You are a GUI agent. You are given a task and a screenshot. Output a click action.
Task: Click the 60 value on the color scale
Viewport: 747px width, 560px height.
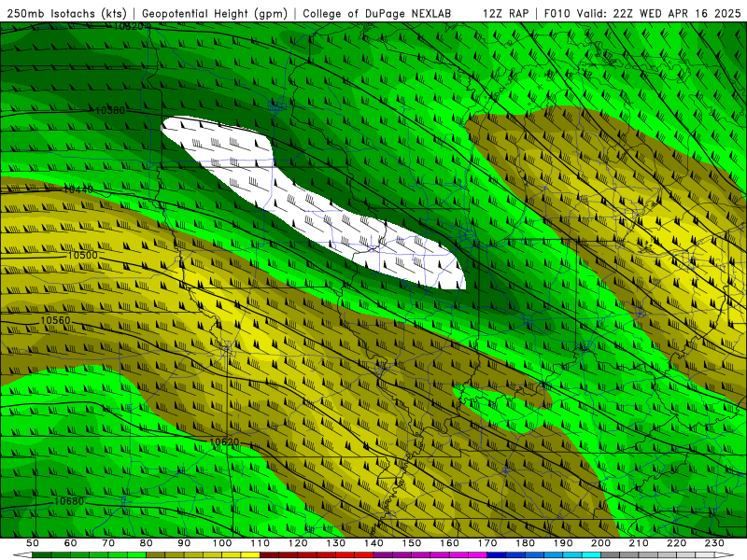70,543
